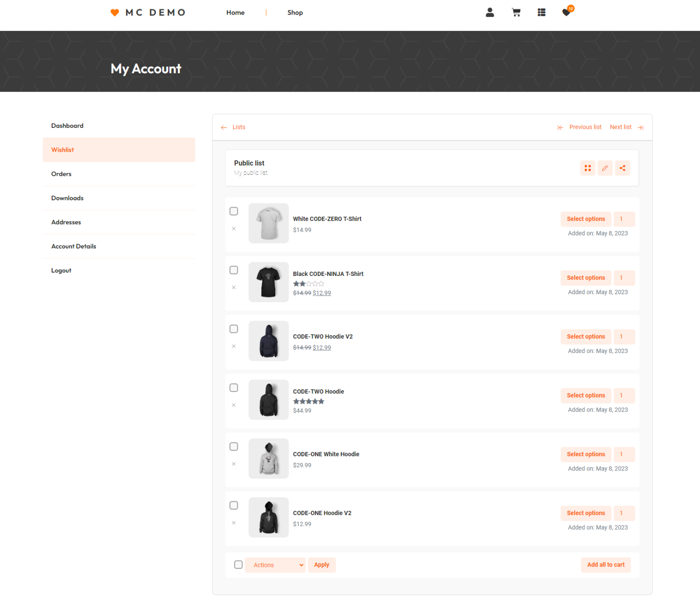Select options for CODE-ONE Hoodie V2
The height and width of the screenshot is (612, 700).
586,513
